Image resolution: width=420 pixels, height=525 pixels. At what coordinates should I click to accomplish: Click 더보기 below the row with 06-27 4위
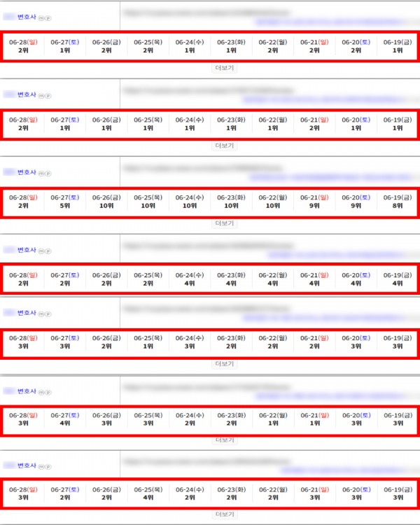pos(225,440)
